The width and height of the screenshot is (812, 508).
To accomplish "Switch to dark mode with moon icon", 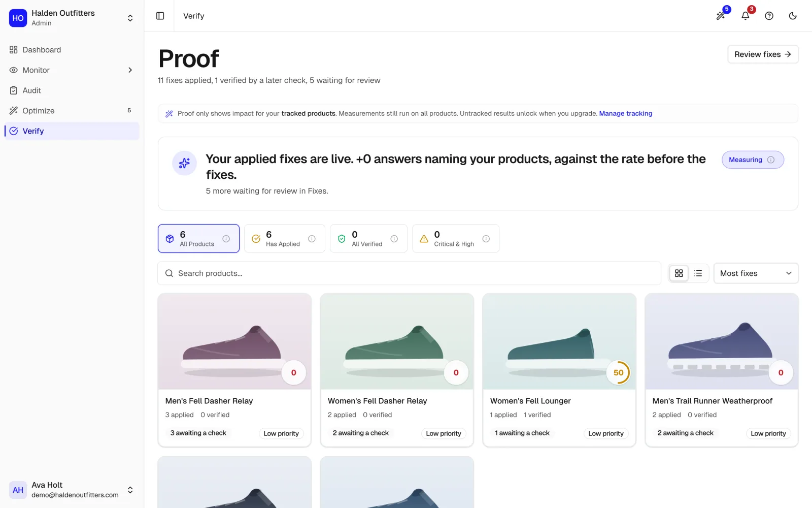I will [793, 16].
